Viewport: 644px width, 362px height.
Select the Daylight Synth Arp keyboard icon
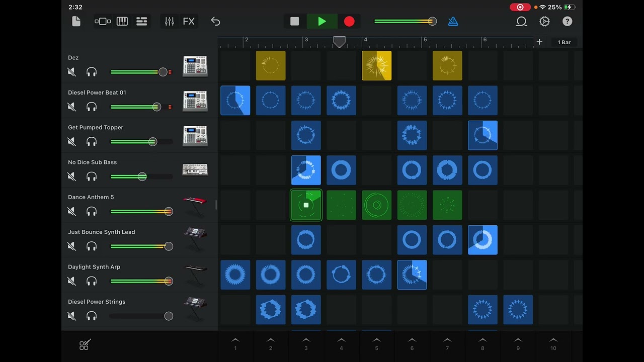point(195,276)
